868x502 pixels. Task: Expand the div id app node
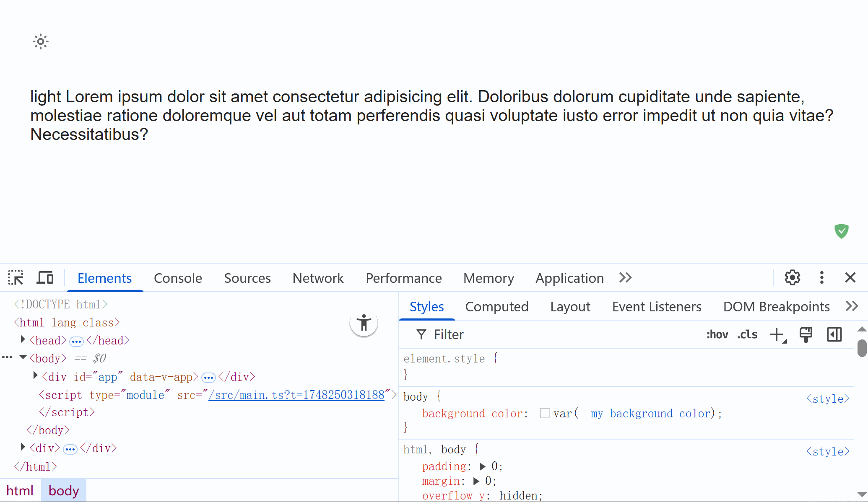[x=36, y=375]
